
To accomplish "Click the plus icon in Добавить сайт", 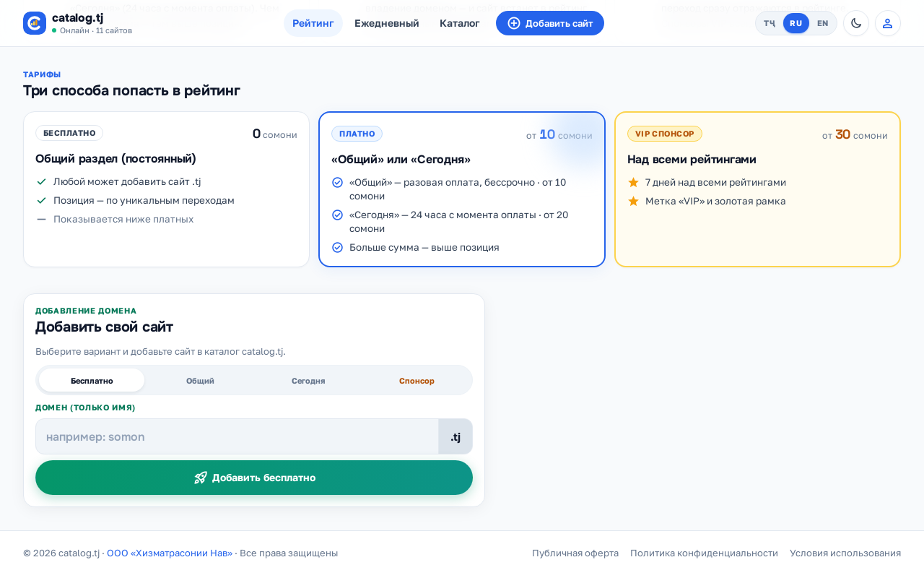I will pyautogui.click(x=514, y=23).
